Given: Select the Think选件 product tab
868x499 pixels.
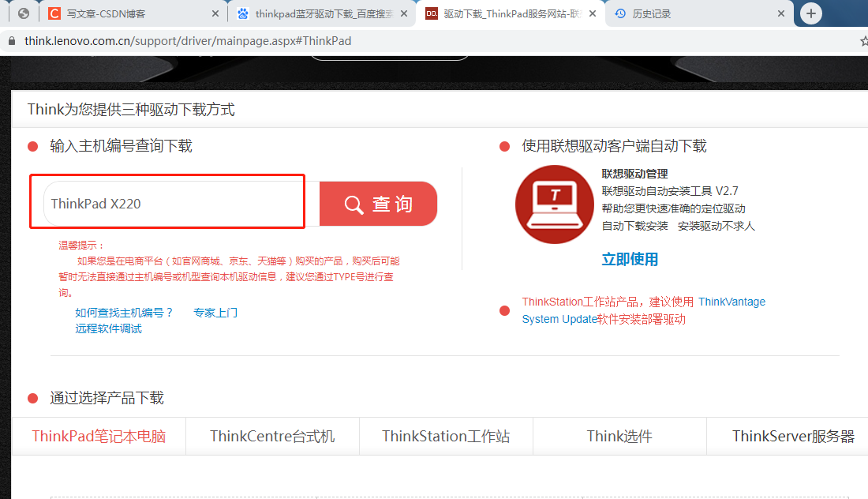Looking at the screenshot, I should 619,437.
